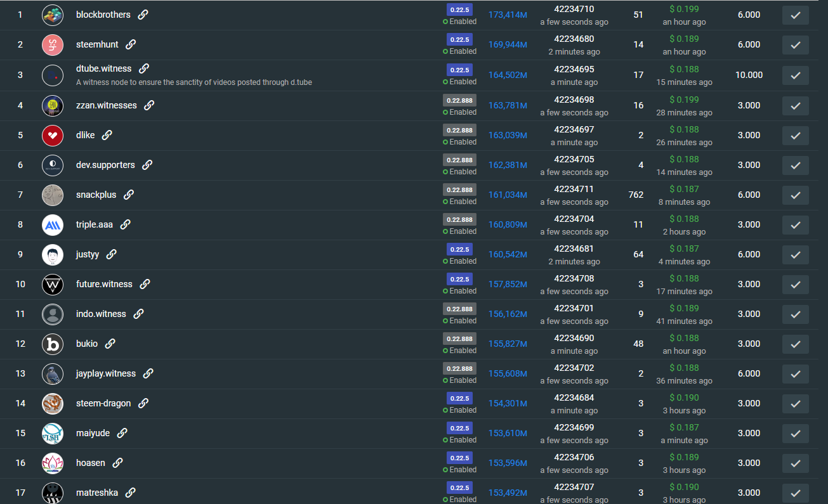Click blockbrothers avatar image
Viewport: 828px width, 504px height.
click(x=53, y=15)
